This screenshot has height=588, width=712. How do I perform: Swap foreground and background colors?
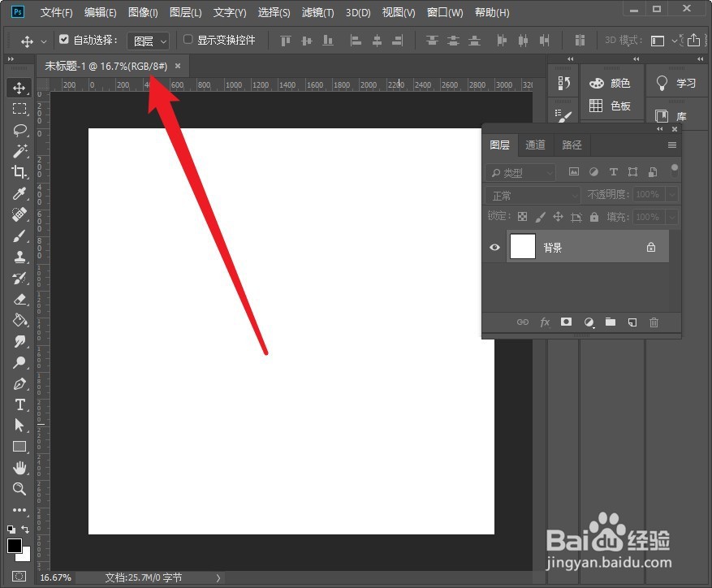25,530
